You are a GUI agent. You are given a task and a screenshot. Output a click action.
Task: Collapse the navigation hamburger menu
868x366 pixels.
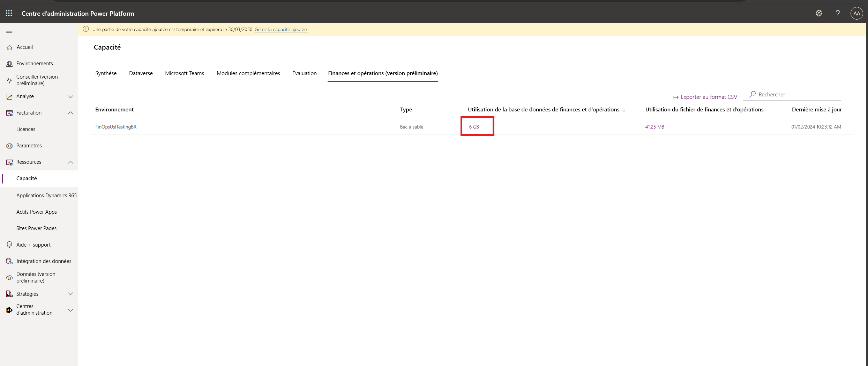[9, 31]
